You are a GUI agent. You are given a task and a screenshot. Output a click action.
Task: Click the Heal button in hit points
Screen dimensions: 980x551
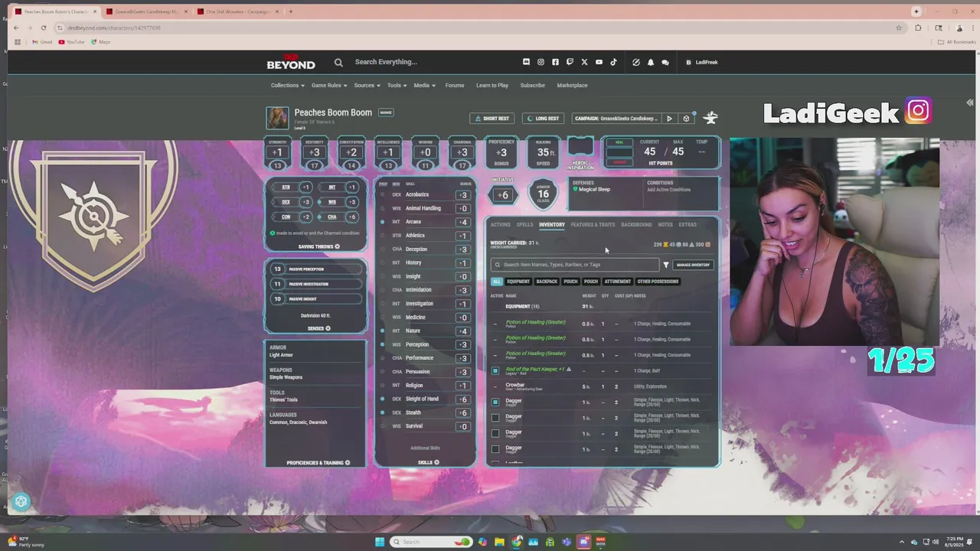pos(619,142)
